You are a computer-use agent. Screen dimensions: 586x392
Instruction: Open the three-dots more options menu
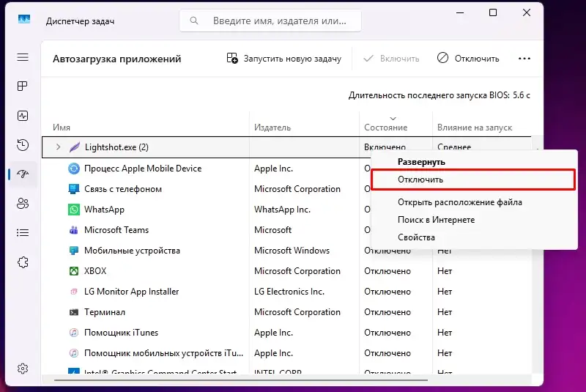coord(524,59)
